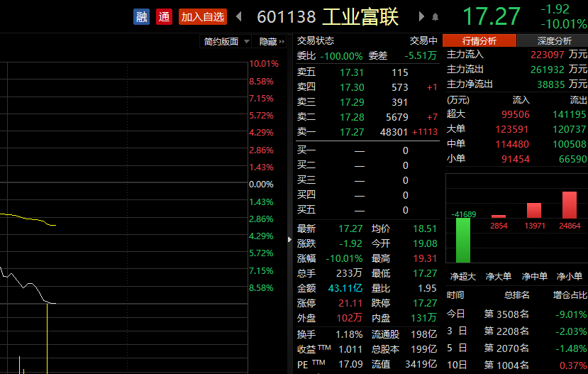Click the bell alert icon
Viewport: 588px width, 374px height.
point(436,16)
